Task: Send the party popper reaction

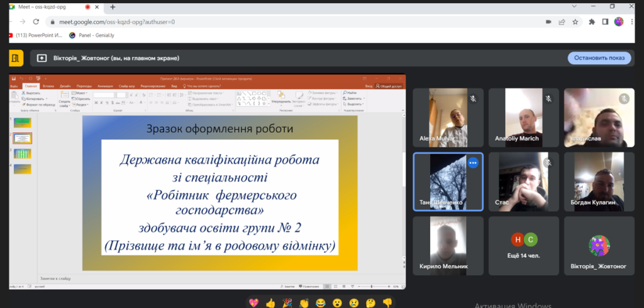Action: (287, 303)
